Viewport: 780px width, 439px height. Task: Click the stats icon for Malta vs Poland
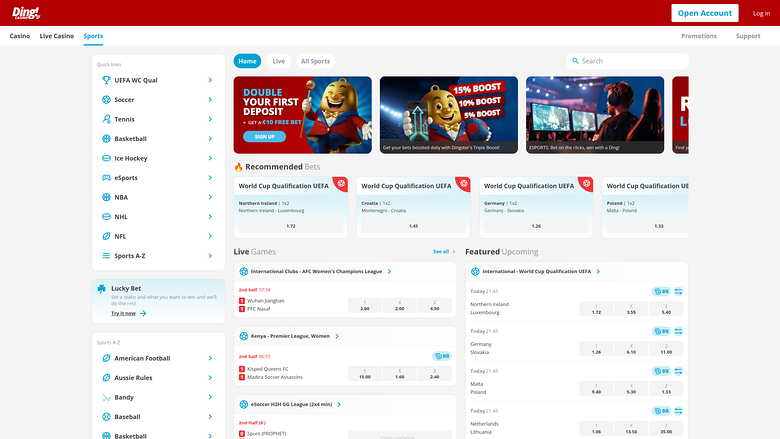679,371
